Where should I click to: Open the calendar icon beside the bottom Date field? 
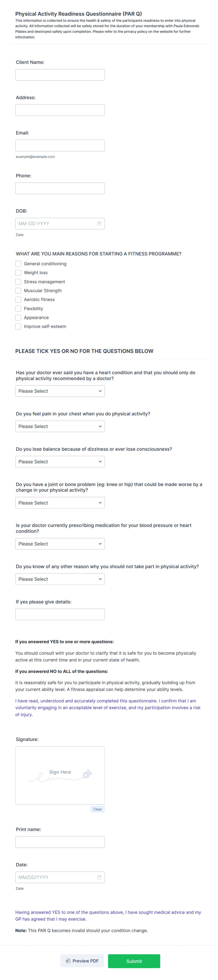tap(99, 877)
